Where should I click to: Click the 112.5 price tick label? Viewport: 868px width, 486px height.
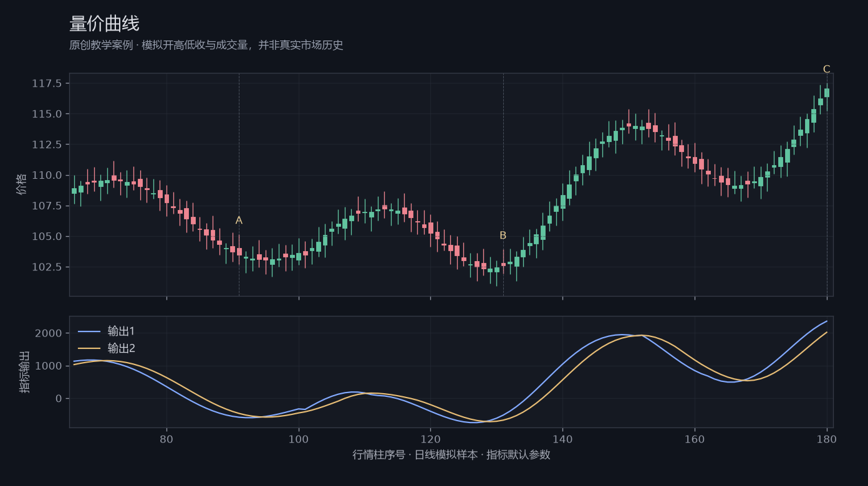pos(47,145)
